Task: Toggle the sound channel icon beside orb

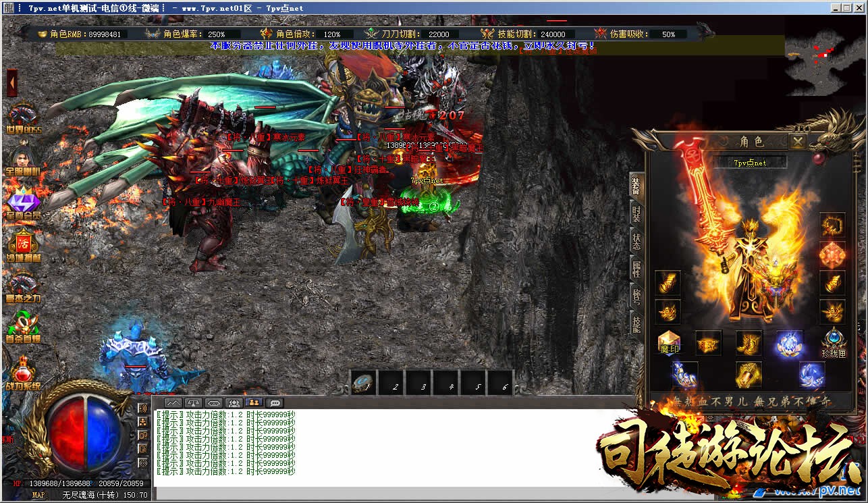Action: [x=142, y=408]
